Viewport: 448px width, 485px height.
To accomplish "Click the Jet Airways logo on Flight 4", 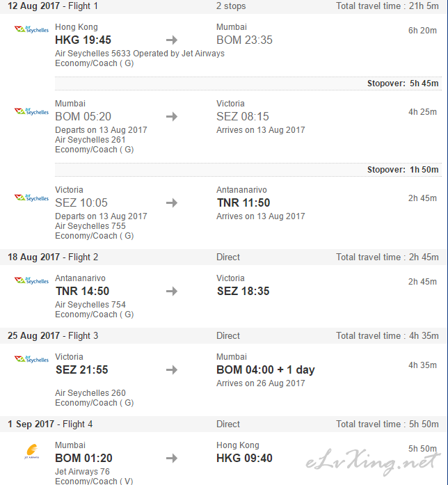I will point(31,452).
